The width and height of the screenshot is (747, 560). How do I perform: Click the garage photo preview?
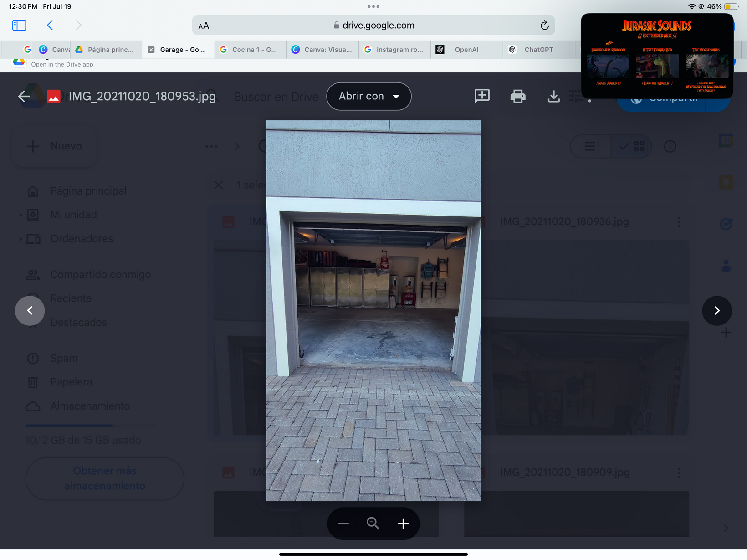point(373,310)
